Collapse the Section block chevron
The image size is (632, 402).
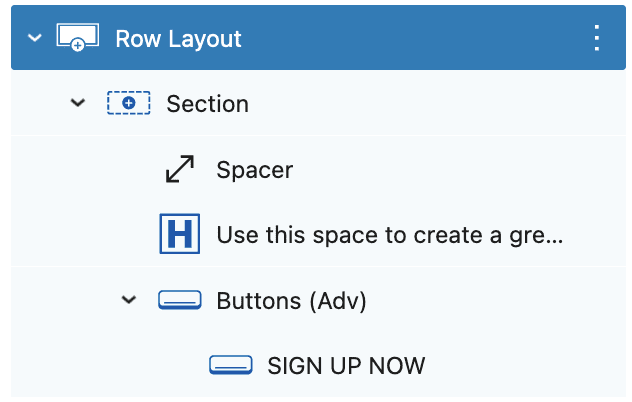[78, 103]
